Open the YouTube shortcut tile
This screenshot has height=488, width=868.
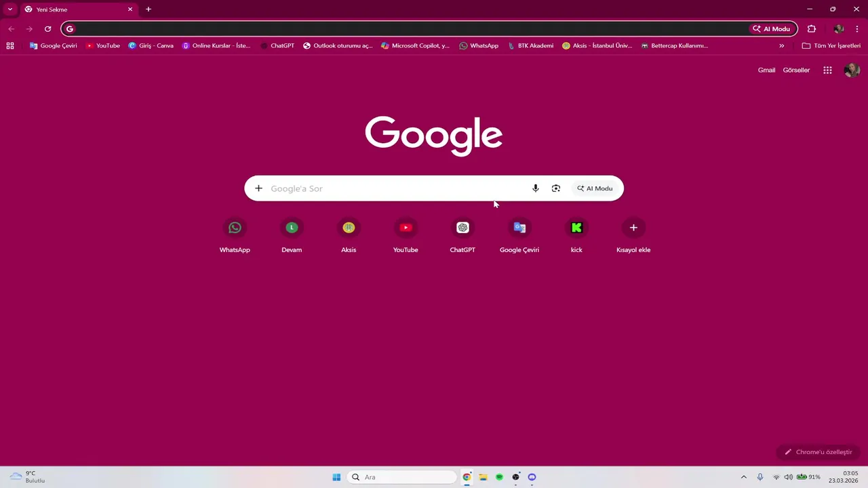coord(406,236)
